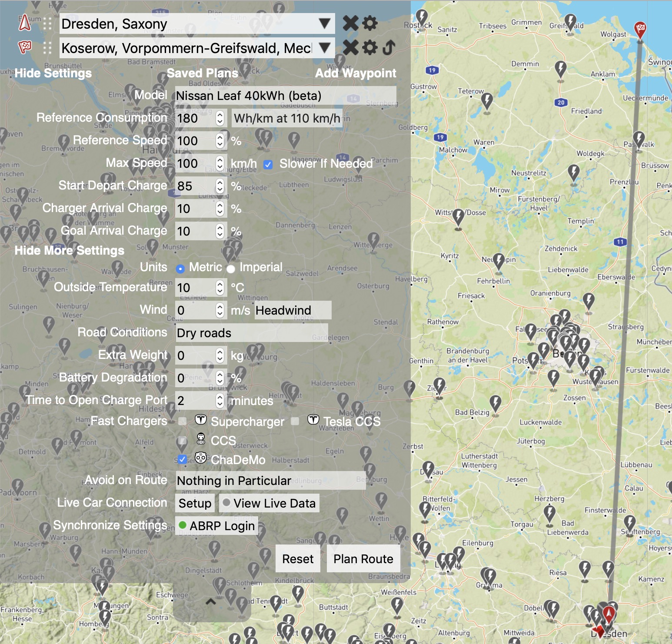
Task: Open Avoid on Route dropdown
Action: coord(270,481)
